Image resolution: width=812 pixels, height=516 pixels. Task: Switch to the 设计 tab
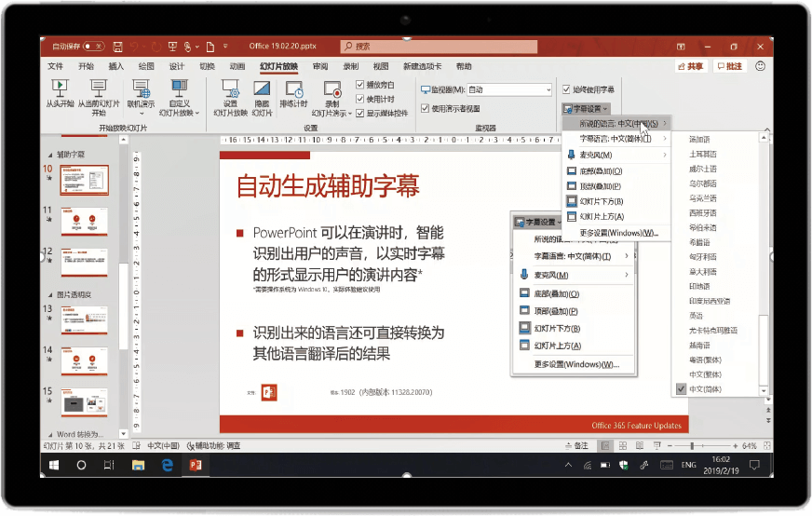click(177, 66)
